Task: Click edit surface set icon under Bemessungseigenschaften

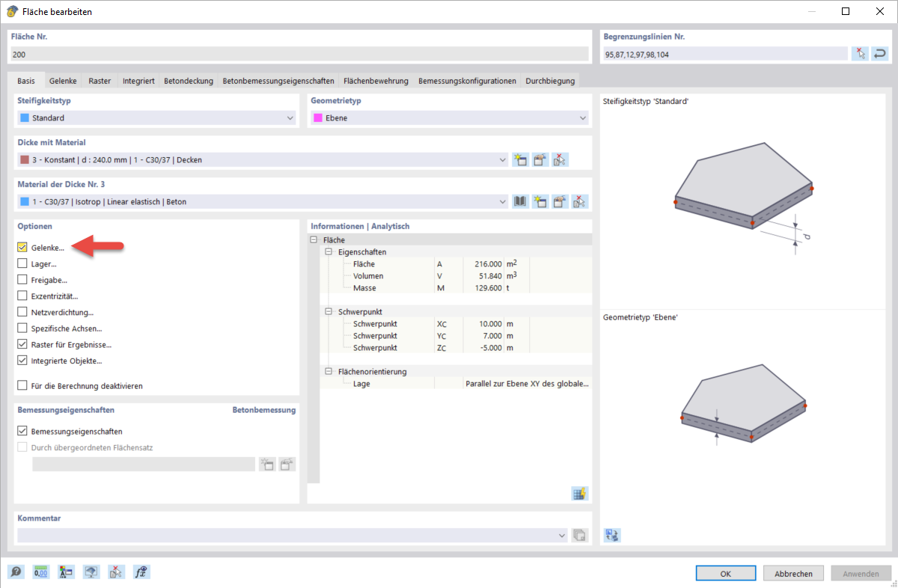Action: tap(287, 464)
